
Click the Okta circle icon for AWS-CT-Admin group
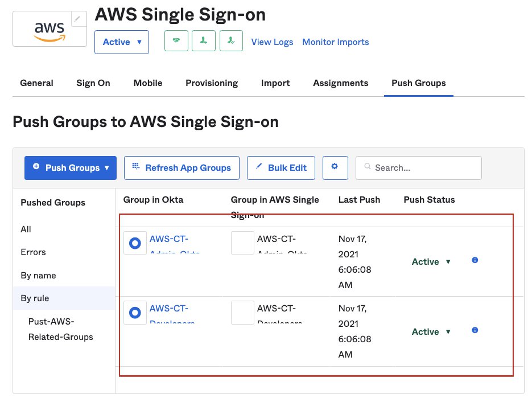point(135,243)
